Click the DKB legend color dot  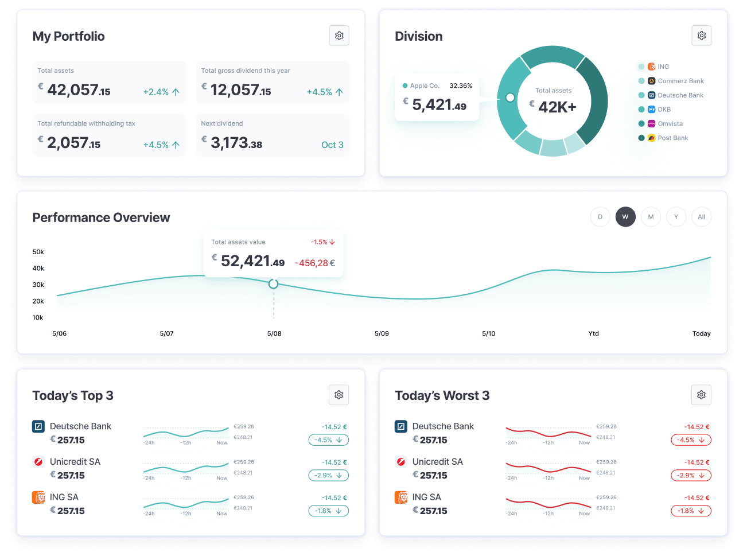pos(641,110)
